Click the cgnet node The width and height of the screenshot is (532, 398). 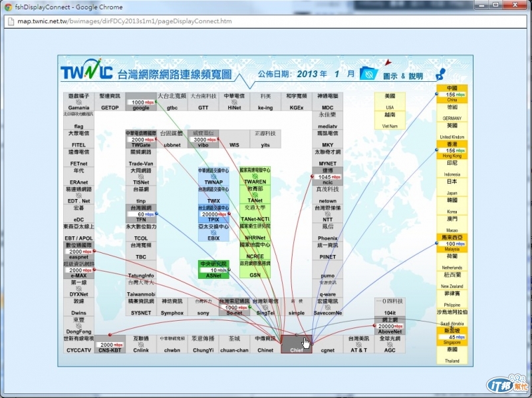[x=327, y=344]
